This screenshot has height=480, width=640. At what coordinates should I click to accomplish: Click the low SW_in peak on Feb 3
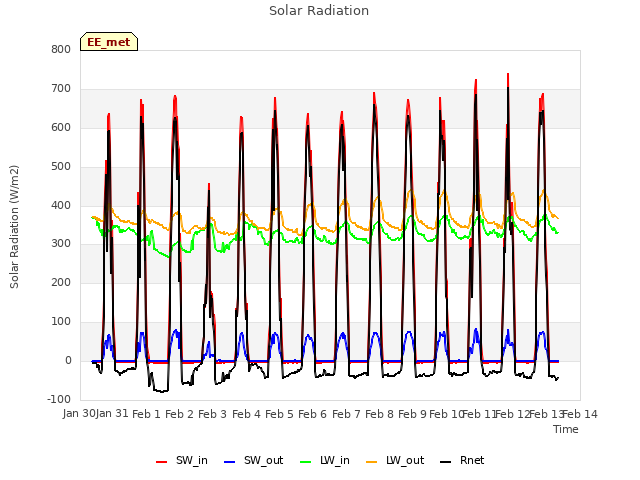(x=209, y=184)
